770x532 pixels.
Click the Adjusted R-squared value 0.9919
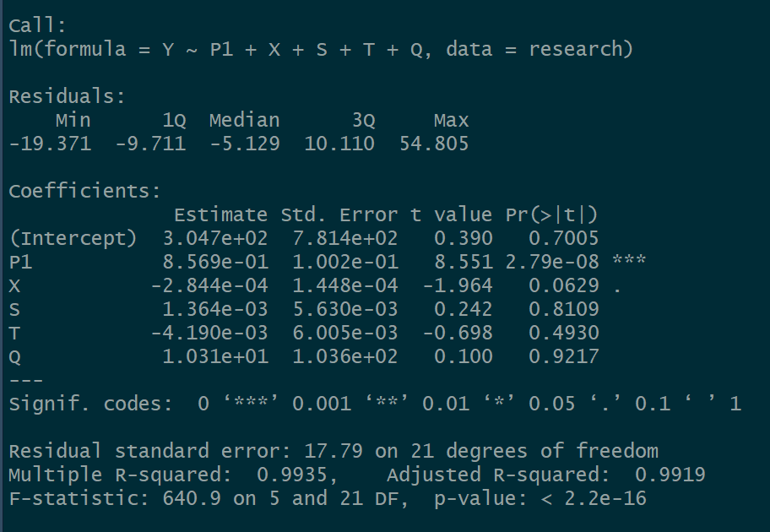coord(670,475)
